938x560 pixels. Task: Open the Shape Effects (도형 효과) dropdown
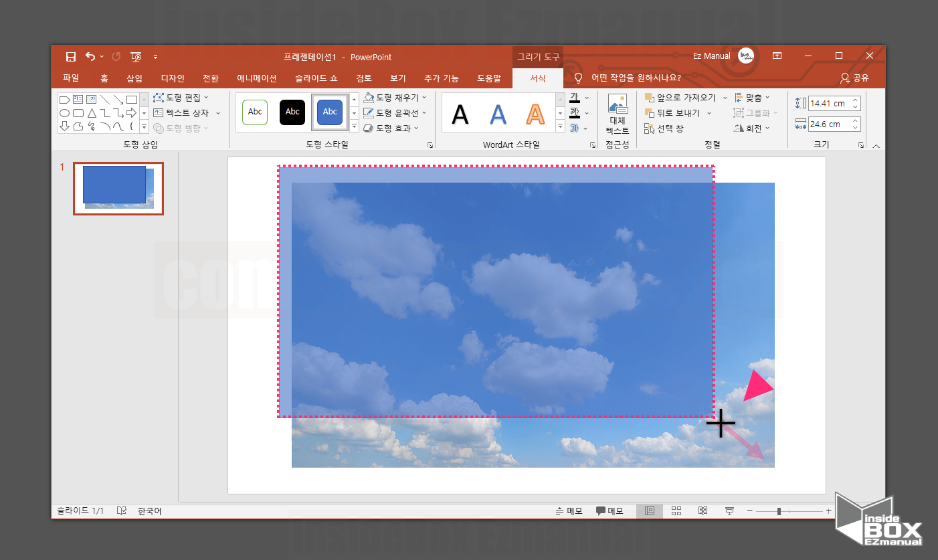(x=391, y=128)
